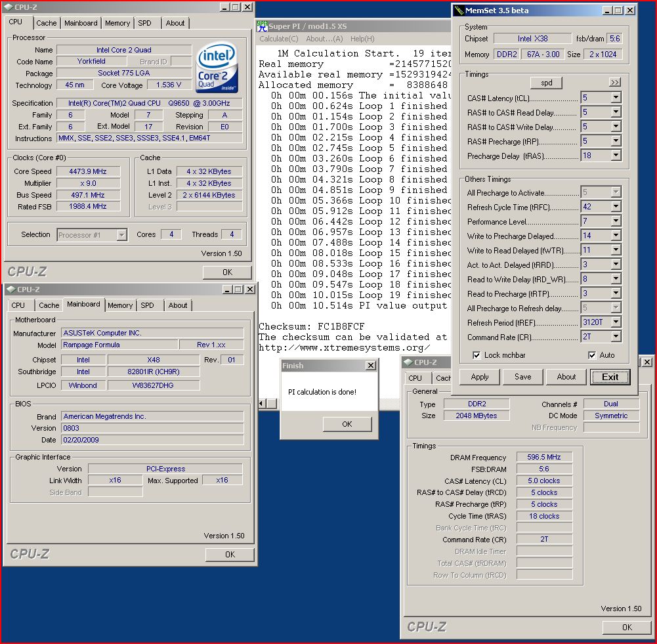Open CAS# Latency (tCL) dropdown
This screenshot has width=657, height=644.
click(x=616, y=98)
